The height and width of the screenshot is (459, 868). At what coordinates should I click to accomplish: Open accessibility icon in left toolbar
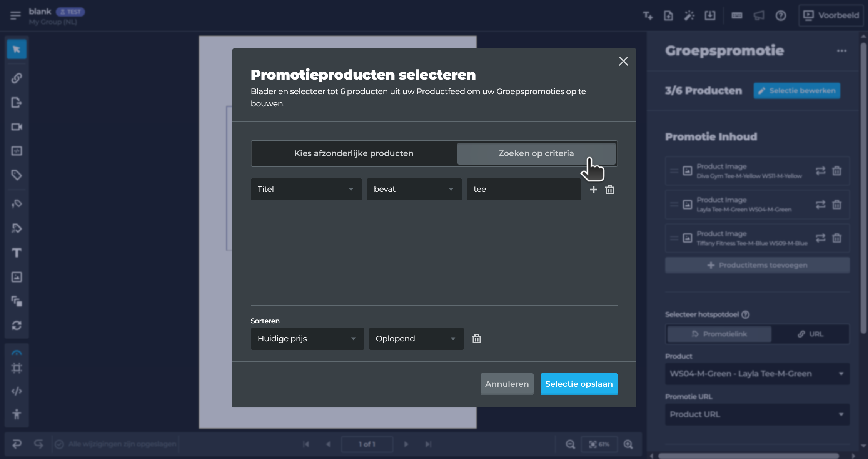click(17, 414)
